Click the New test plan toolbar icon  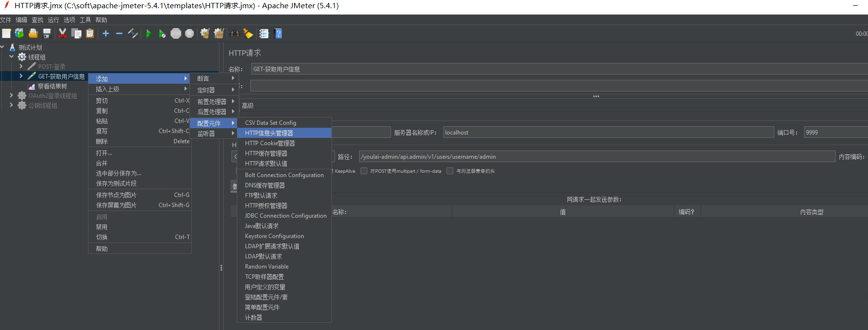[x=6, y=33]
